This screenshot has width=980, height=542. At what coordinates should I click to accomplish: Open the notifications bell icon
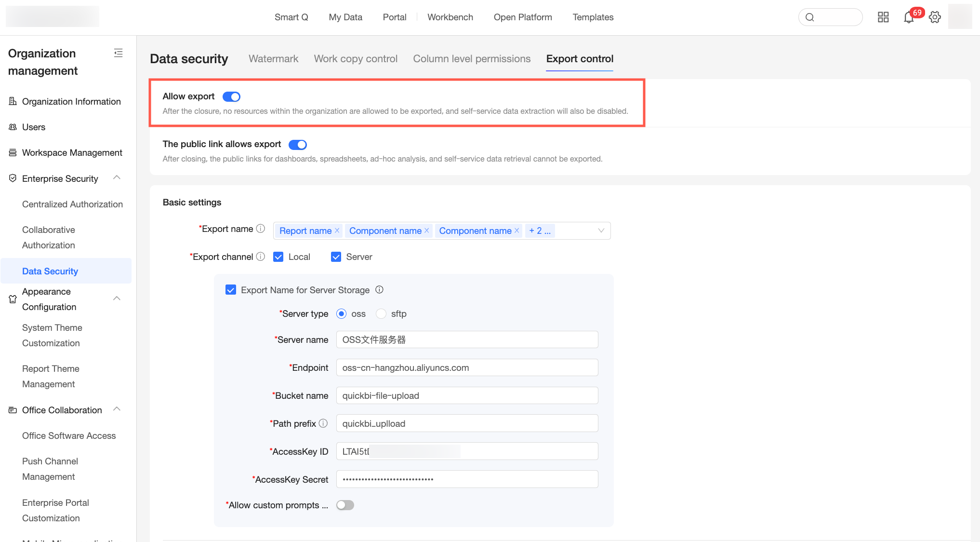pos(909,18)
